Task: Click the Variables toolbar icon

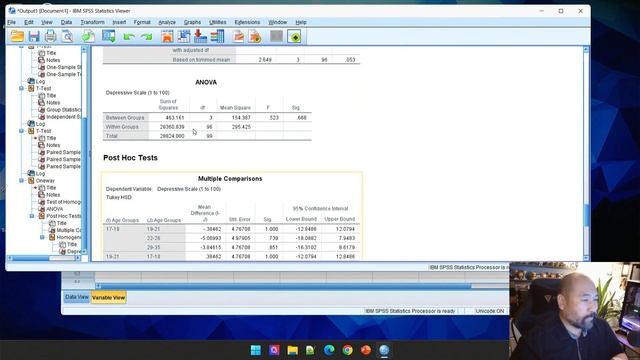Action: [217, 36]
